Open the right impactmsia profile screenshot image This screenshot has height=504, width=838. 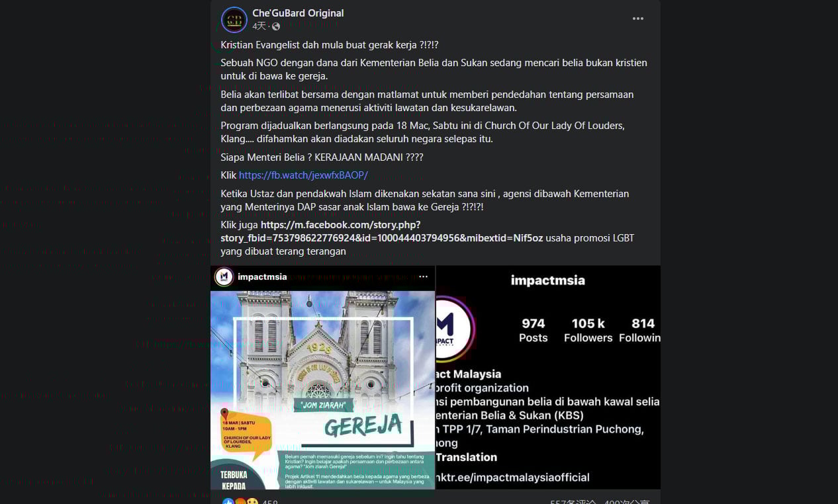[549, 378]
